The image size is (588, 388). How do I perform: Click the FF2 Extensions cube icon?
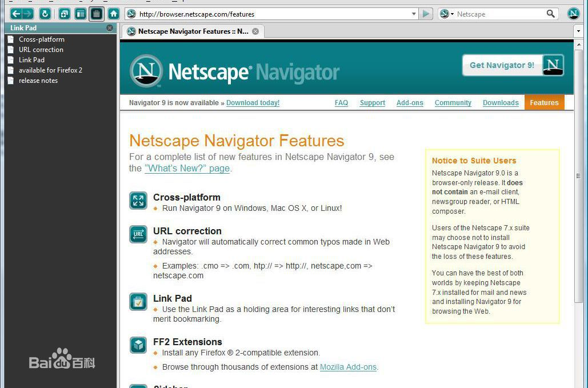coord(138,345)
